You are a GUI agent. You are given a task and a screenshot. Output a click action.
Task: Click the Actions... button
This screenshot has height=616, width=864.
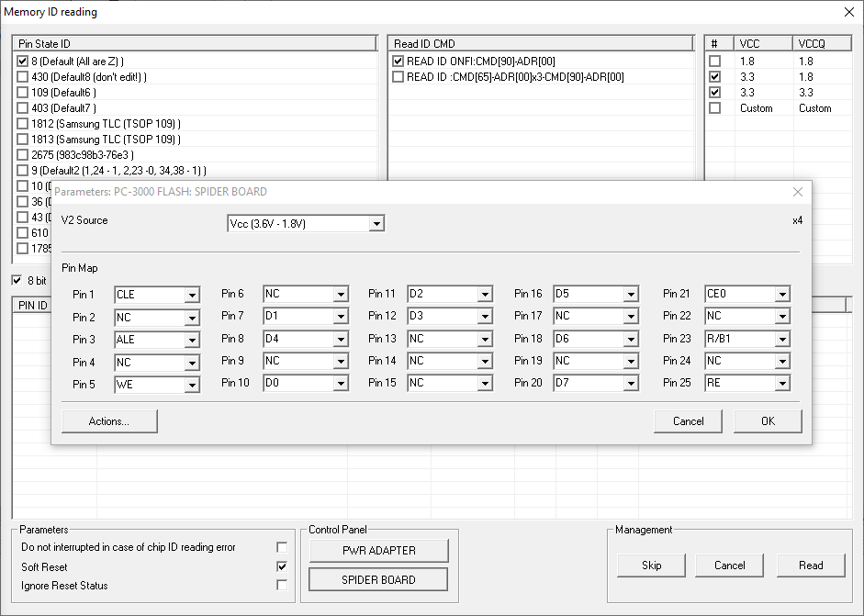click(109, 421)
